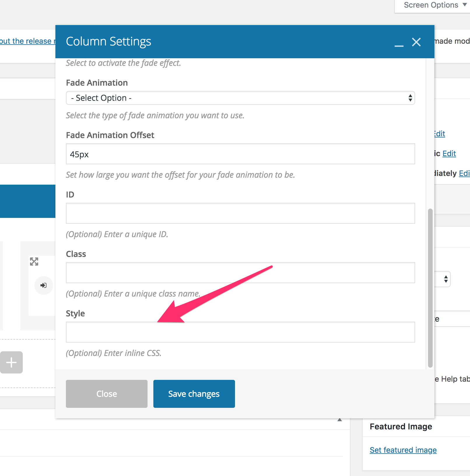Viewport: 470px width, 476px height.
Task: Click the gray Close button
Action: [106, 394]
